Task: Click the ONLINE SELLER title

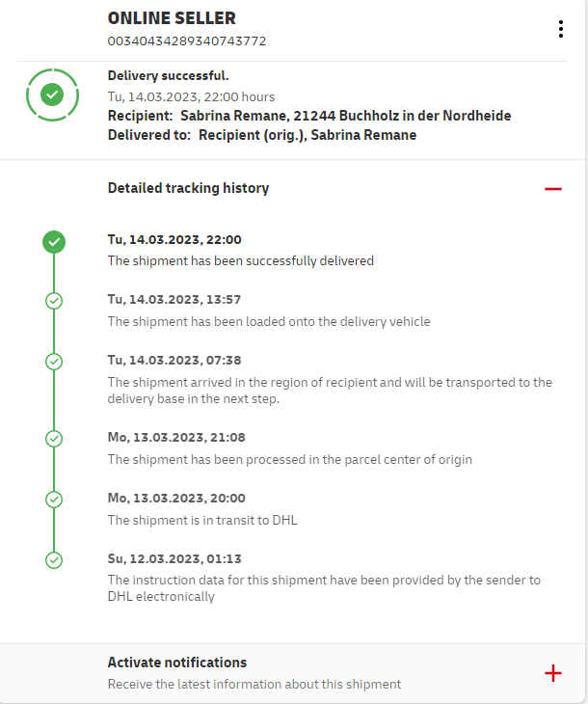Action: coord(172,18)
